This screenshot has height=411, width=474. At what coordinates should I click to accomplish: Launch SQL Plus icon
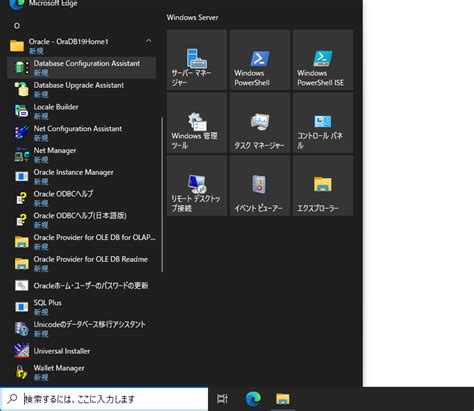coord(22,307)
